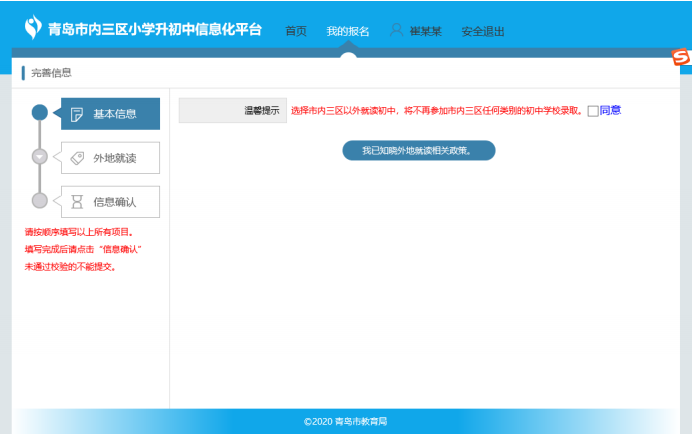
Task: Click the document icon in 基本信息 step
Action: tap(77, 114)
